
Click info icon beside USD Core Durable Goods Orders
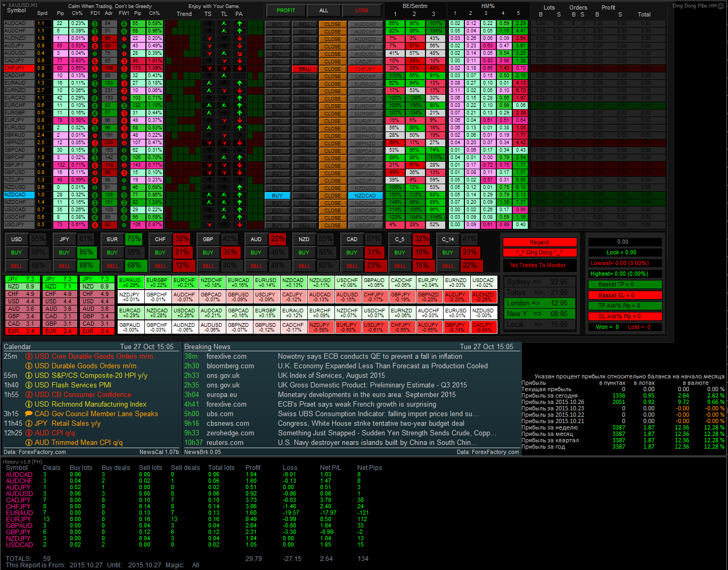click(29, 357)
